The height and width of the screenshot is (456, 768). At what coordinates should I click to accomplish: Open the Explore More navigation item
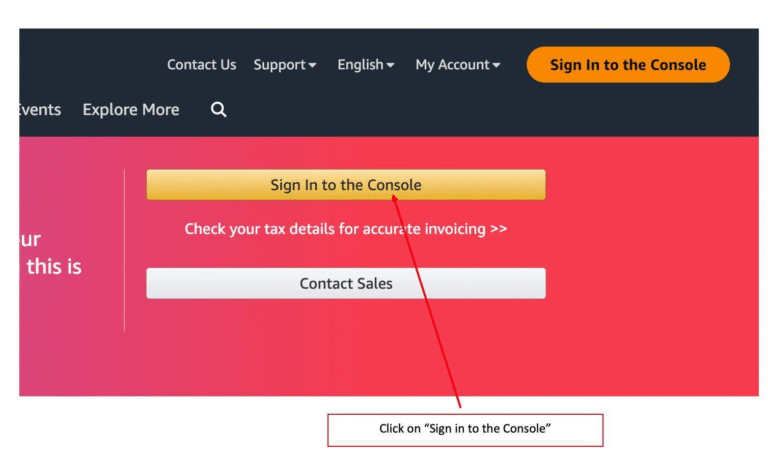tap(131, 110)
